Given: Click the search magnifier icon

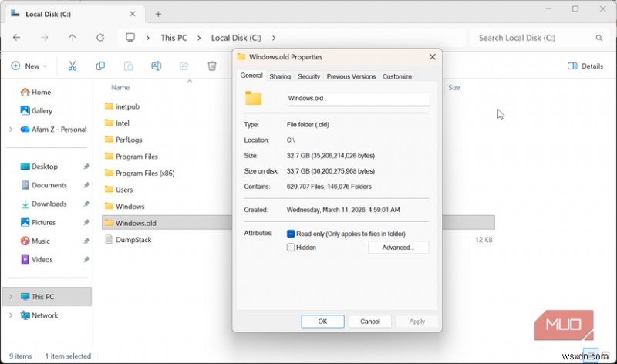Looking at the screenshot, I should (x=599, y=38).
